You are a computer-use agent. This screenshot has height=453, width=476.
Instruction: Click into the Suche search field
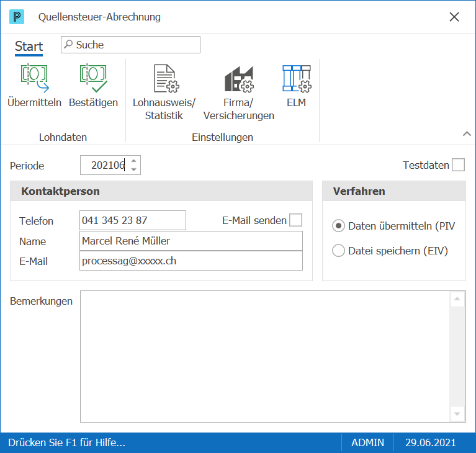pos(130,45)
